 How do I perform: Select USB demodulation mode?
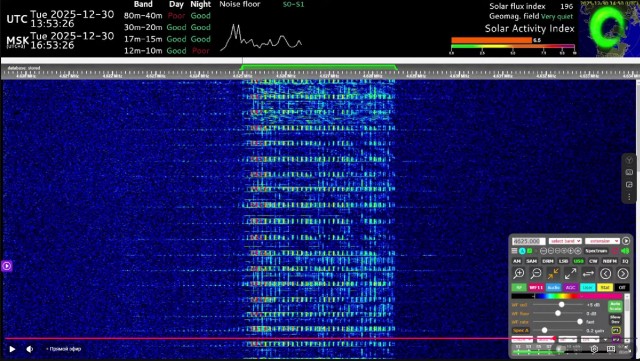pyautogui.click(x=579, y=261)
